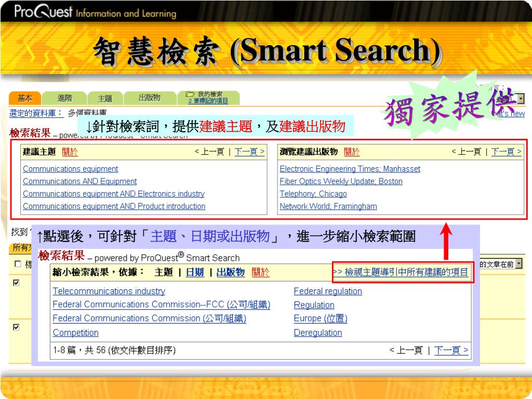This screenshot has height=399, width=532.
Task: Switch to the 出版物 tab
Action: pos(149,98)
